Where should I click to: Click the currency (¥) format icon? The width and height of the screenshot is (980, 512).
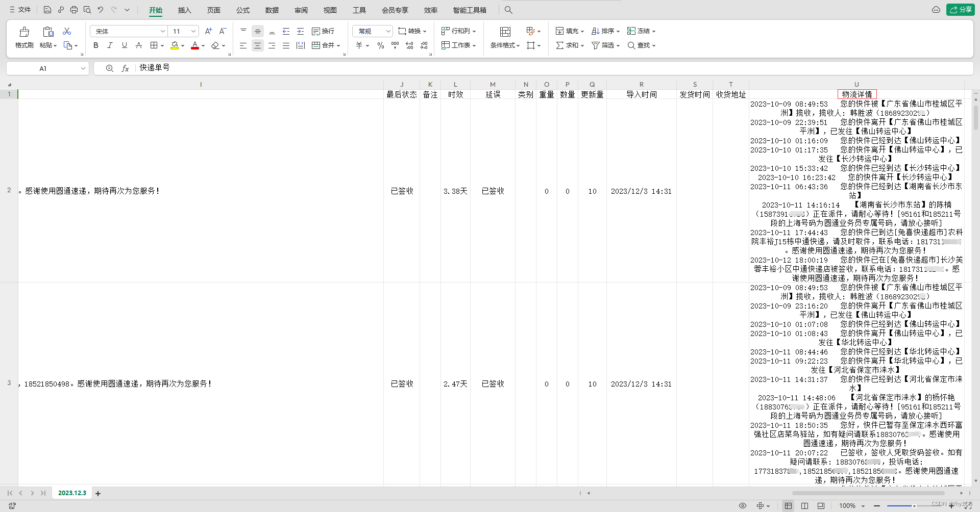pos(359,45)
